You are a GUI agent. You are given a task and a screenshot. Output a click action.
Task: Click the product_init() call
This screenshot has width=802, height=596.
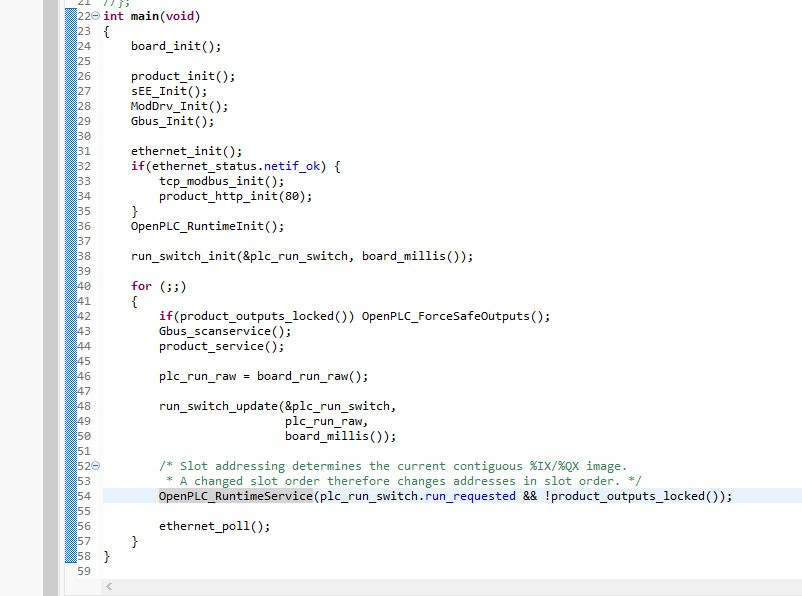pyautogui.click(x=183, y=76)
